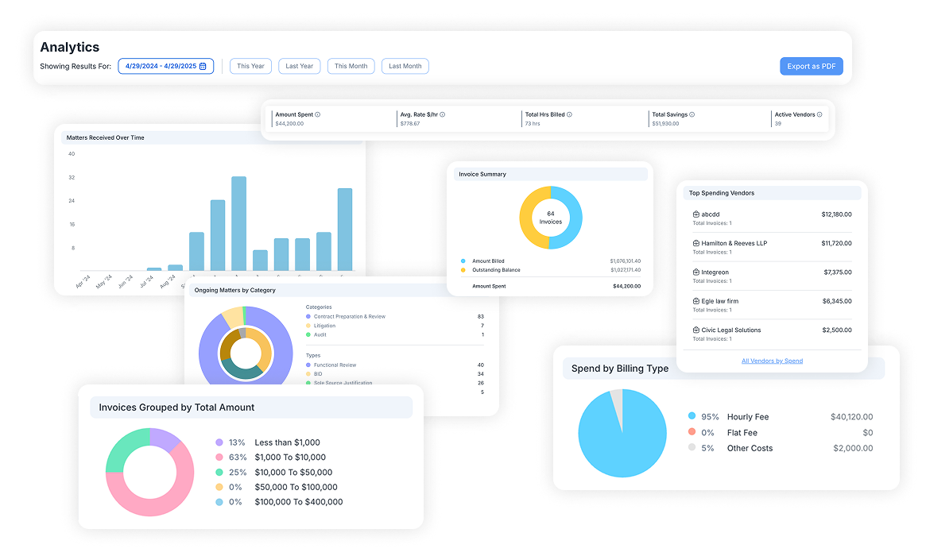This screenshot has height=560, width=926.
Task: Open the All Vendors by Spend link
Action: pyautogui.click(x=772, y=361)
